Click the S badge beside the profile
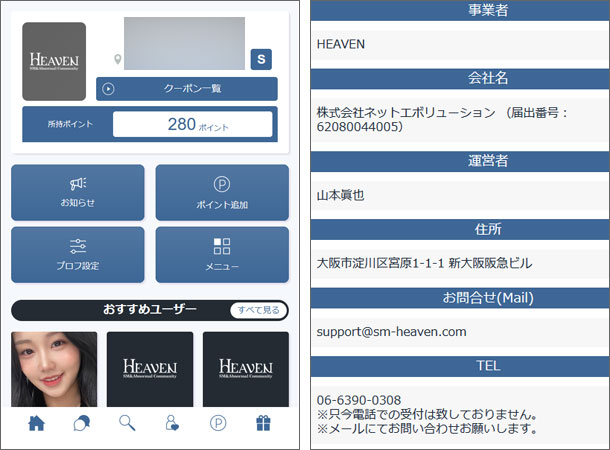Viewport: 610px width, 450px height. pyautogui.click(x=261, y=59)
